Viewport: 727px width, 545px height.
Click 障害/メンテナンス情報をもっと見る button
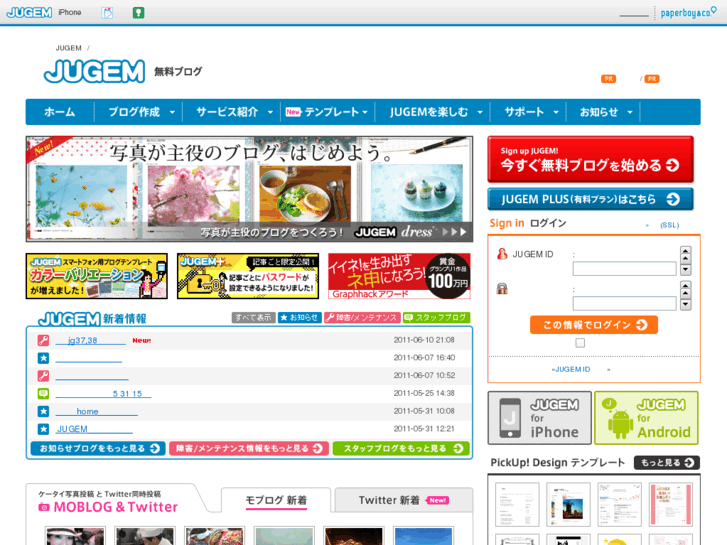249,449
